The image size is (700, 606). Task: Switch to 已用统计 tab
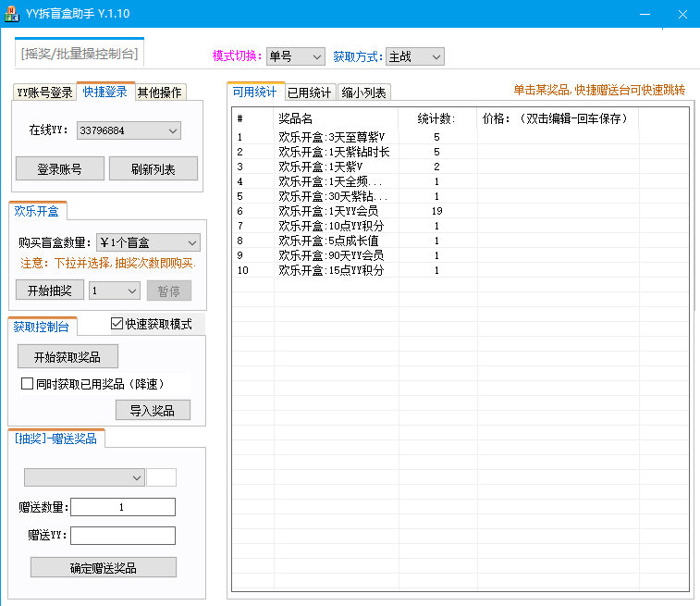pos(310,93)
